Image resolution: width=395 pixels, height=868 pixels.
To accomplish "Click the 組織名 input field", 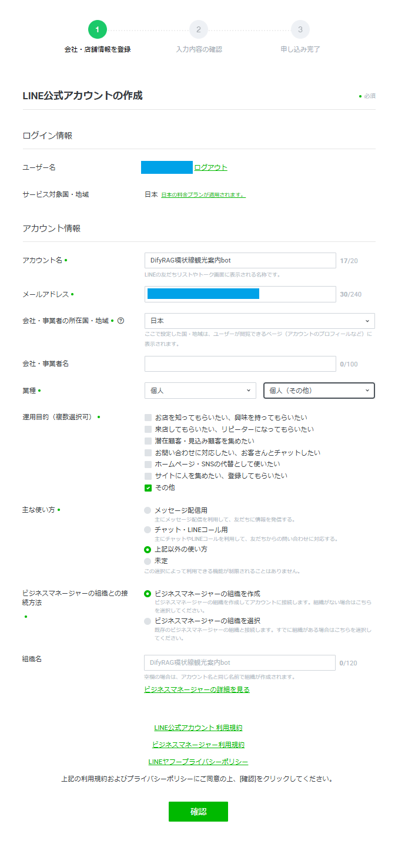I will (x=240, y=663).
